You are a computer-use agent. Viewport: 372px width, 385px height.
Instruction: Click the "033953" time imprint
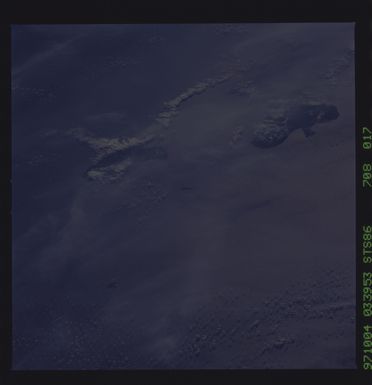367,294
